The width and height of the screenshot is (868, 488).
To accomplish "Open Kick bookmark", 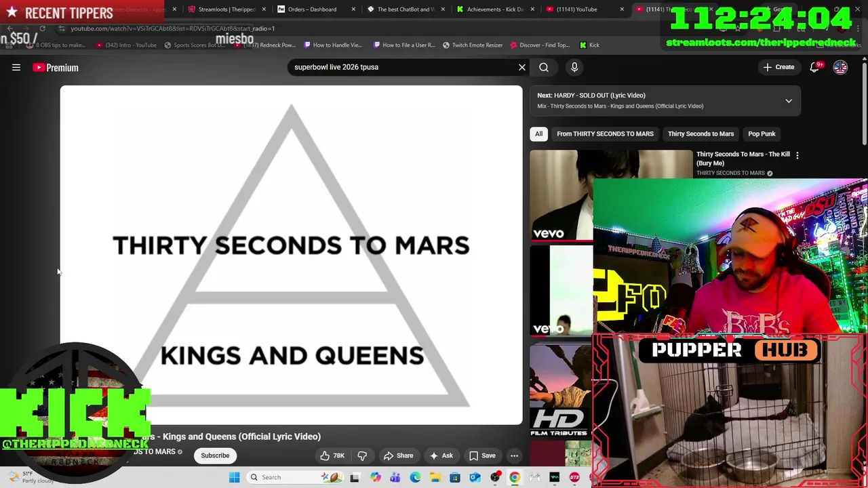I will coord(589,45).
